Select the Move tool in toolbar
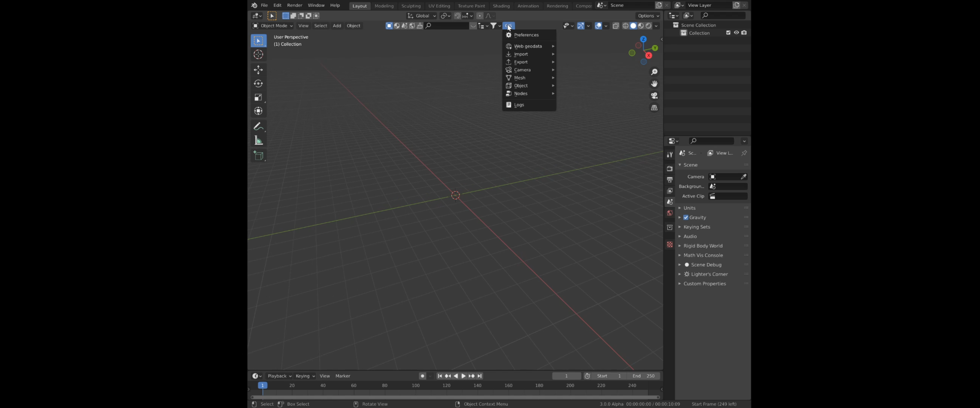Viewport: 980px width, 408px height. (x=258, y=70)
